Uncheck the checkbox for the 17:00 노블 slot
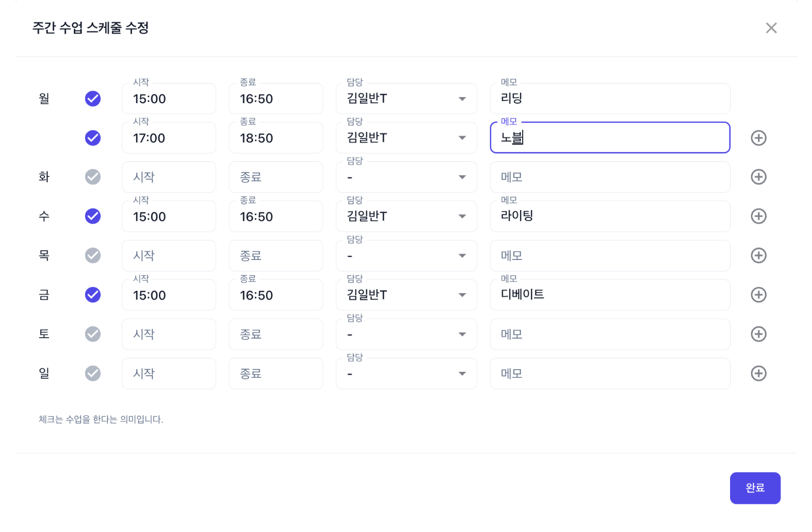This screenshot has width=812, height=532. coord(93,138)
